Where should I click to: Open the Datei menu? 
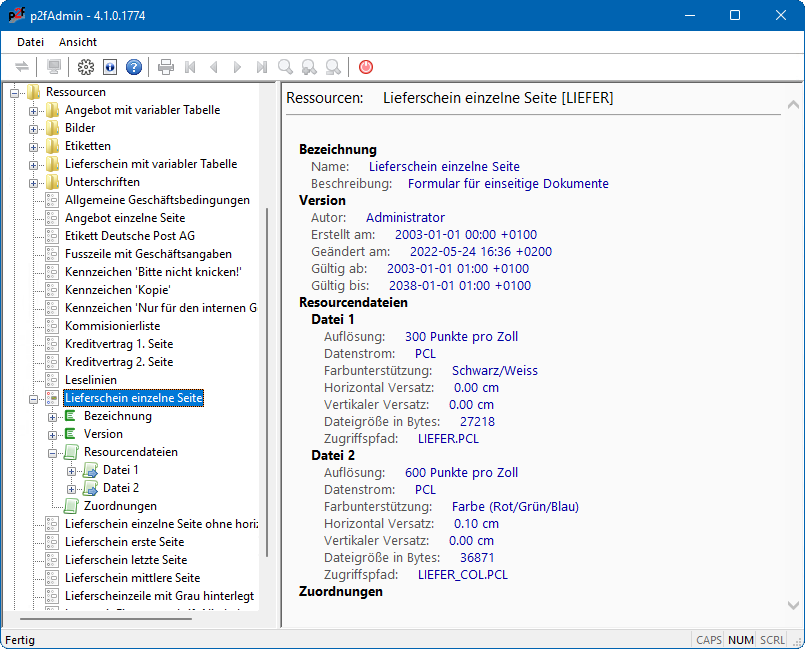point(31,42)
